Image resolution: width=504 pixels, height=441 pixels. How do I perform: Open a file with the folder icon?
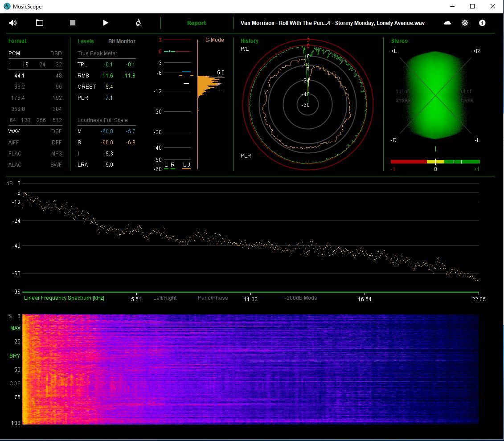pos(40,23)
